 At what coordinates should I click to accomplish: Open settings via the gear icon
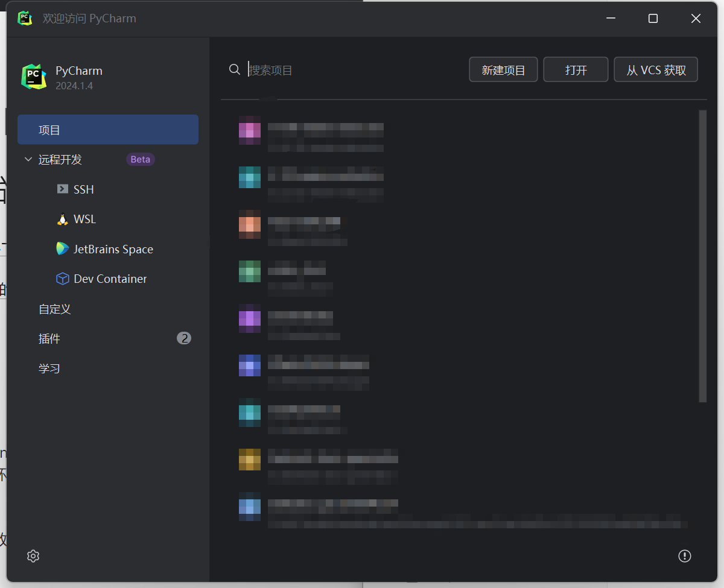33,556
